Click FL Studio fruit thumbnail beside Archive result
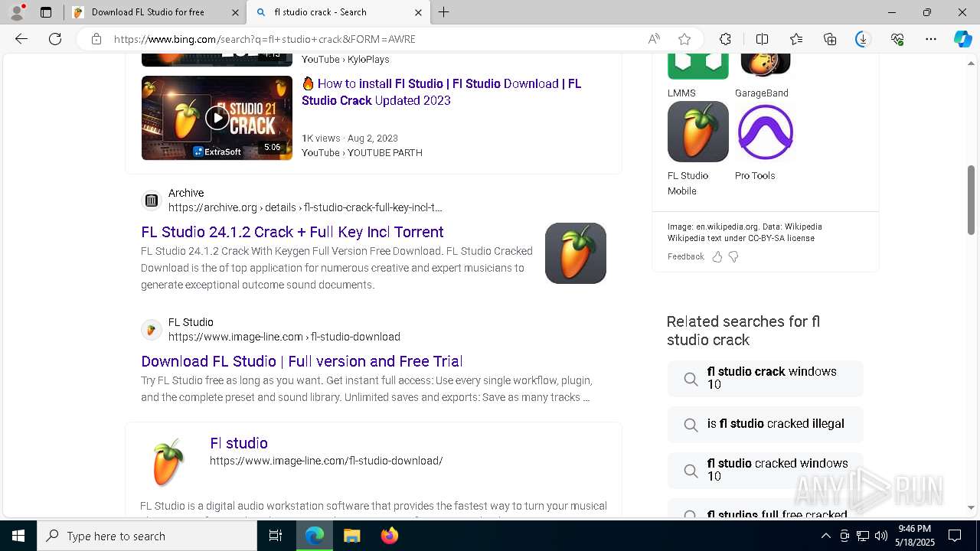Viewport: 980px width, 551px height. point(576,253)
